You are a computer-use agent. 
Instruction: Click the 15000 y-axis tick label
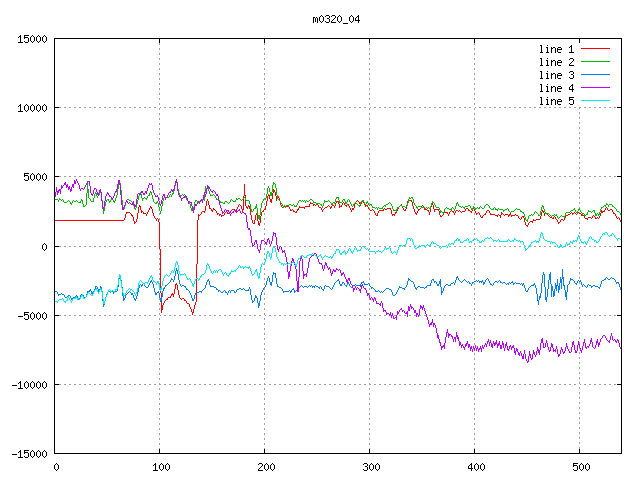click(x=31, y=39)
